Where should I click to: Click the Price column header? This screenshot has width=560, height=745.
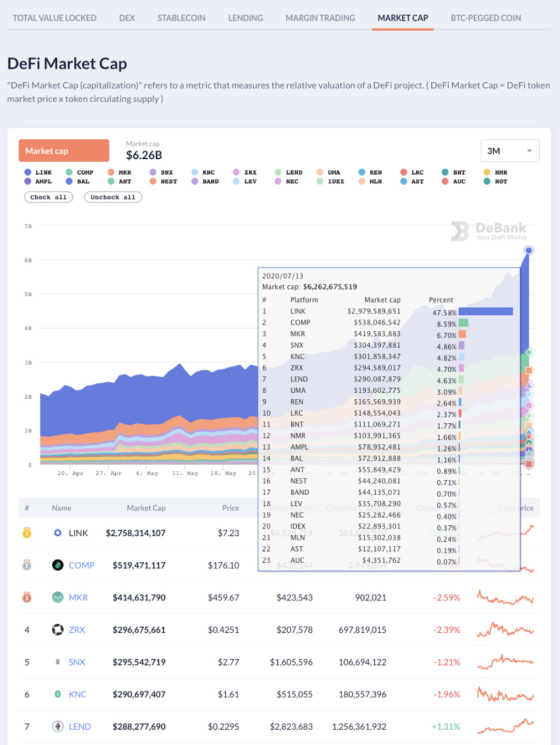click(231, 508)
